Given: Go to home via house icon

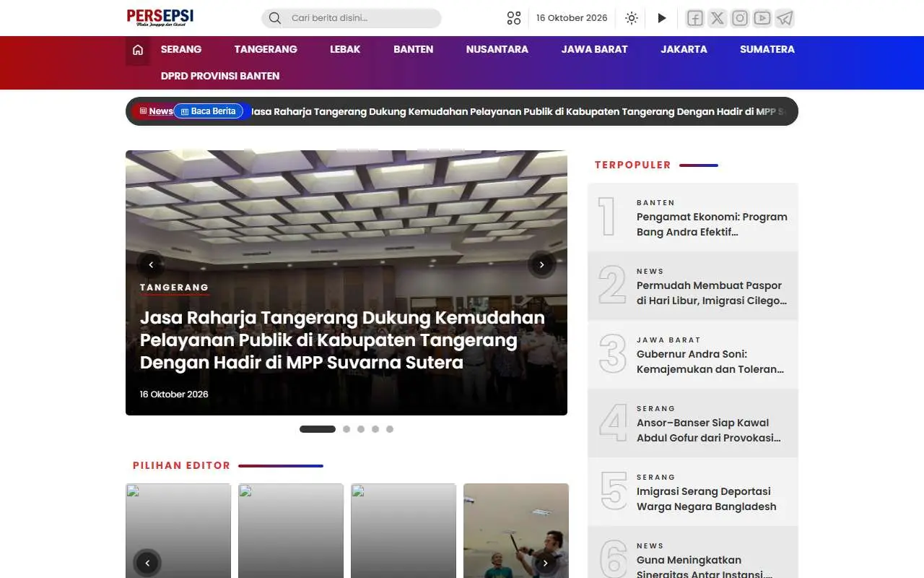Looking at the screenshot, I should click(138, 50).
